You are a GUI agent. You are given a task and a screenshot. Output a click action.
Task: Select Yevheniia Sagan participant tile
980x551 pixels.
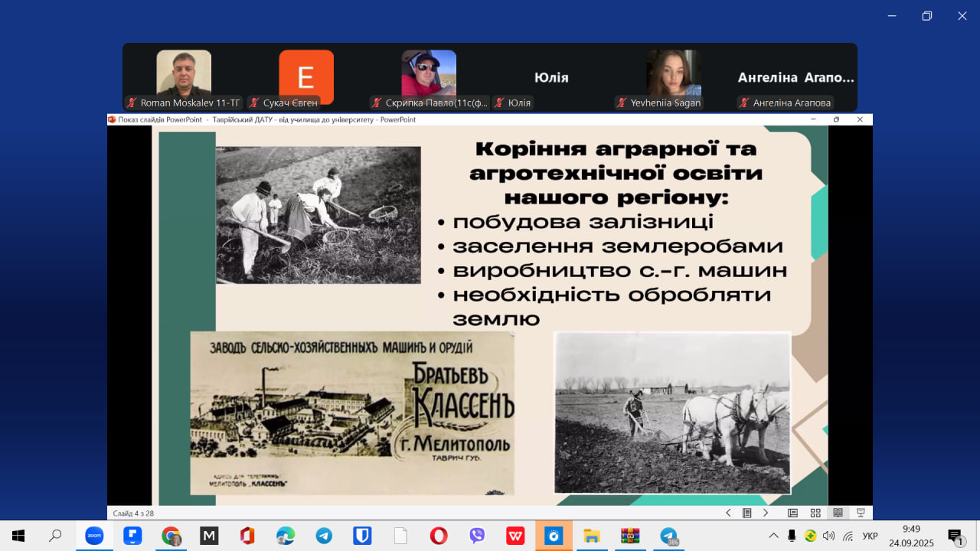674,77
